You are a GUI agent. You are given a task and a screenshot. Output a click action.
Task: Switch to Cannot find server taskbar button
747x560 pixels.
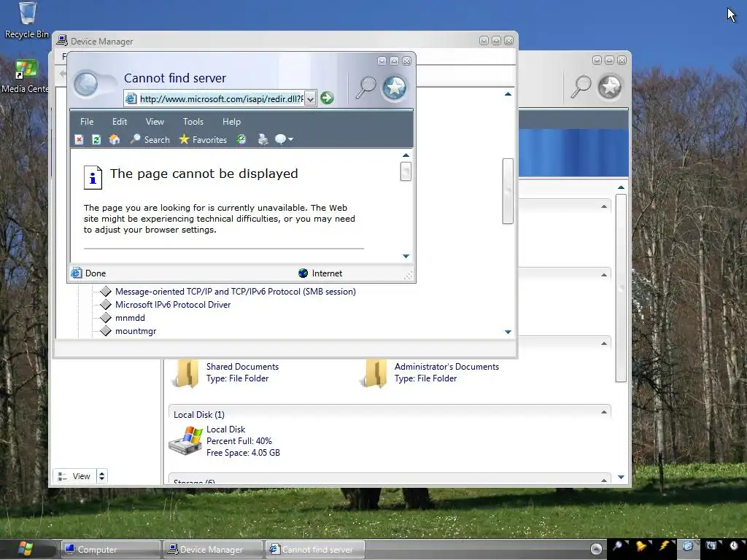(315, 550)
